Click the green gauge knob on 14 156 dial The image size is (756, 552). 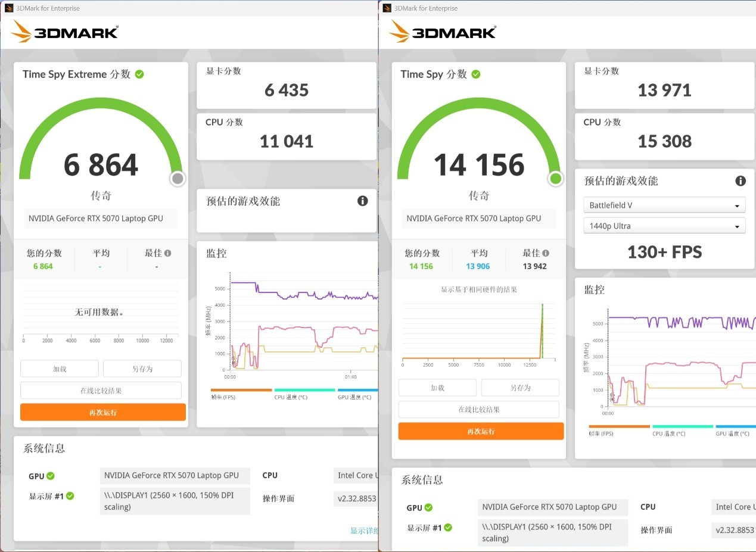tap(556, 178)
